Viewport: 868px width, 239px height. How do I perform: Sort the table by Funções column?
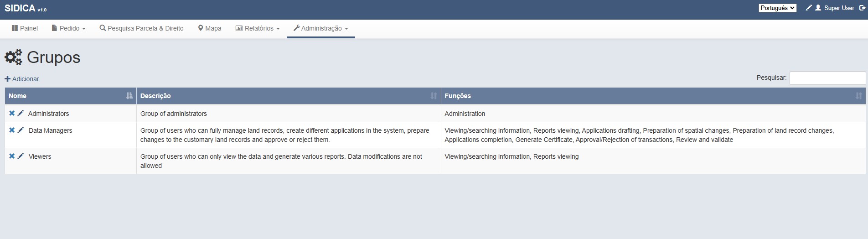click(x=653, y=96)
